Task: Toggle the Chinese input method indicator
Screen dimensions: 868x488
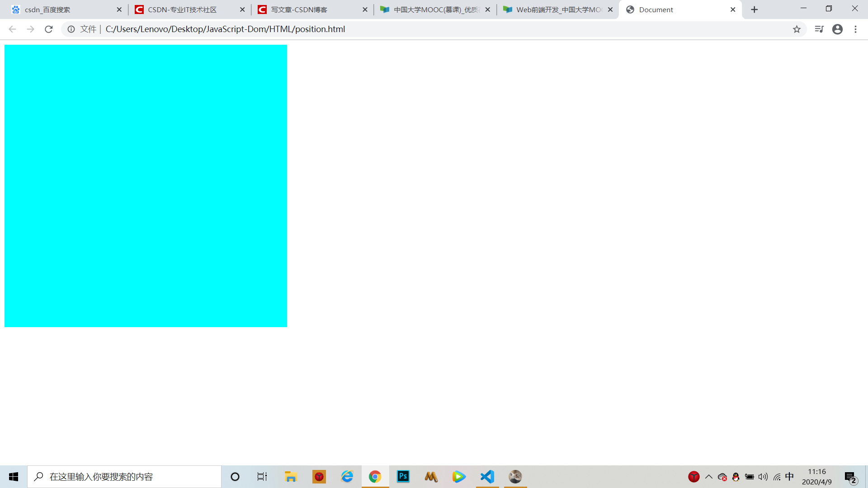Action: 789,477
